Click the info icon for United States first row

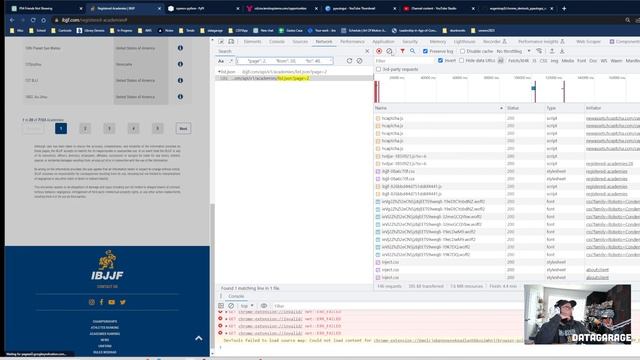click(x=180, y=48)
